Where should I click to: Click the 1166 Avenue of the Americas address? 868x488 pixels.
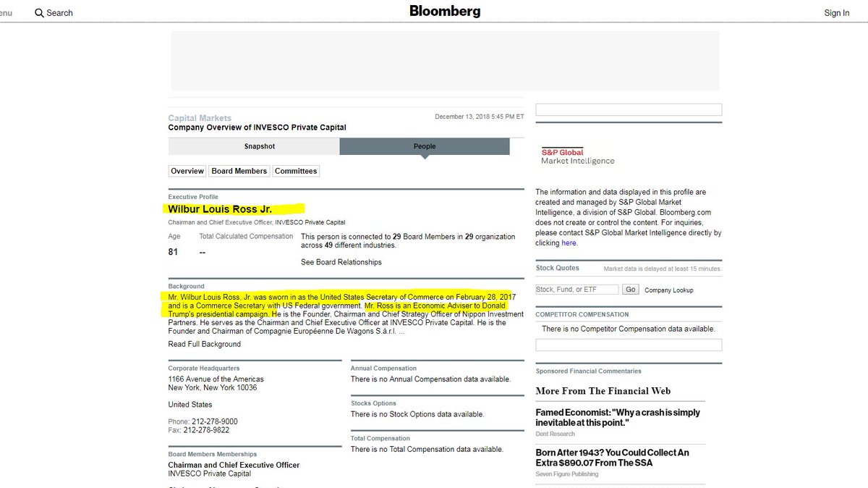point(216,379)
